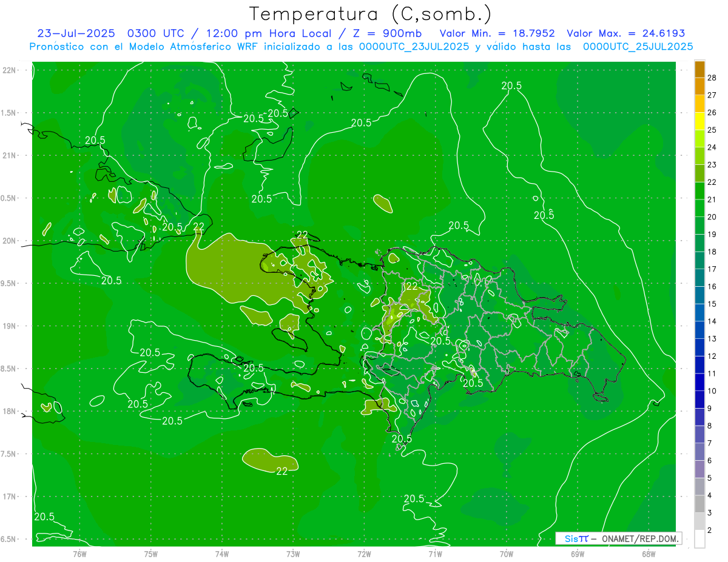Click the '69W' longitude axis label
This screenshot has width=728, height=562.
(577, 554)
